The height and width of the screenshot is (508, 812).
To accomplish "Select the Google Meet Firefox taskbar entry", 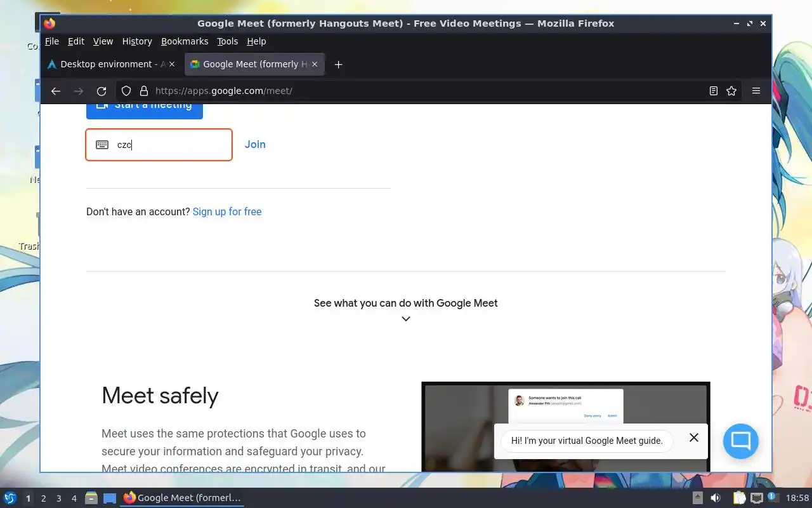I will pyautogui.click(x=183, y=498).
